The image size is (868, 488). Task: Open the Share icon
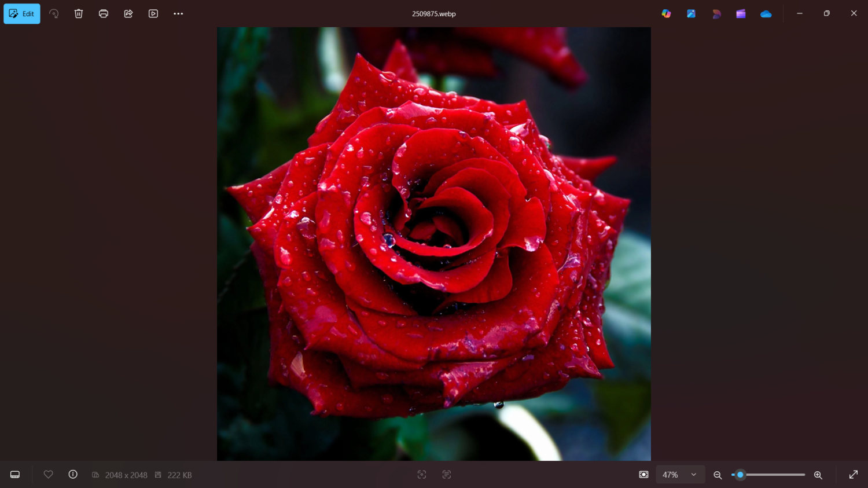point(128,14)
